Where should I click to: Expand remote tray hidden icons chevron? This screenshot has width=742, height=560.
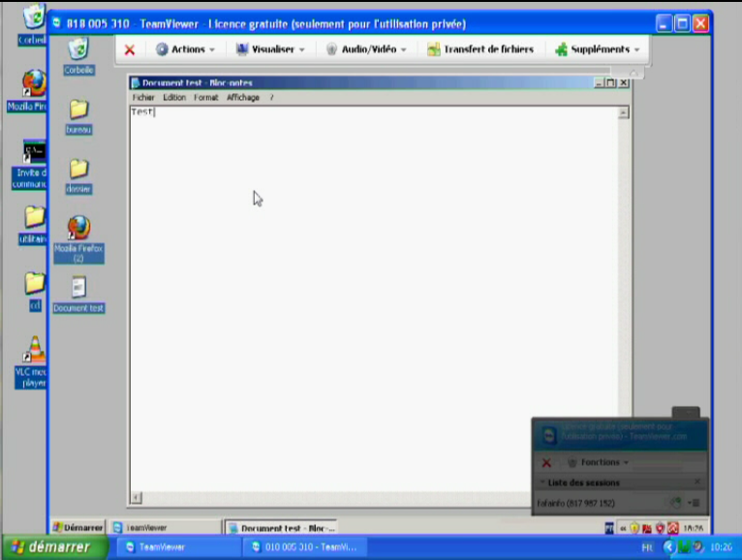623,528
